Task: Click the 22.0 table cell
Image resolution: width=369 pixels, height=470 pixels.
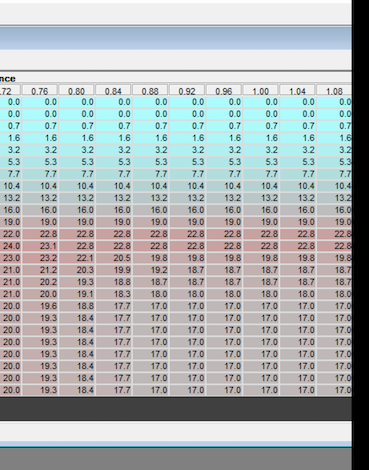Action: tap(11, 234)
